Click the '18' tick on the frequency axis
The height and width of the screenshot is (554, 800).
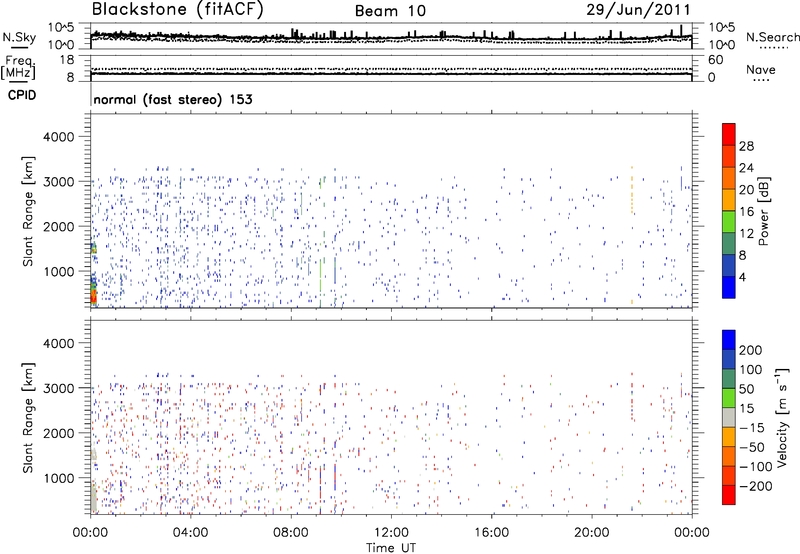click(67, 60)
